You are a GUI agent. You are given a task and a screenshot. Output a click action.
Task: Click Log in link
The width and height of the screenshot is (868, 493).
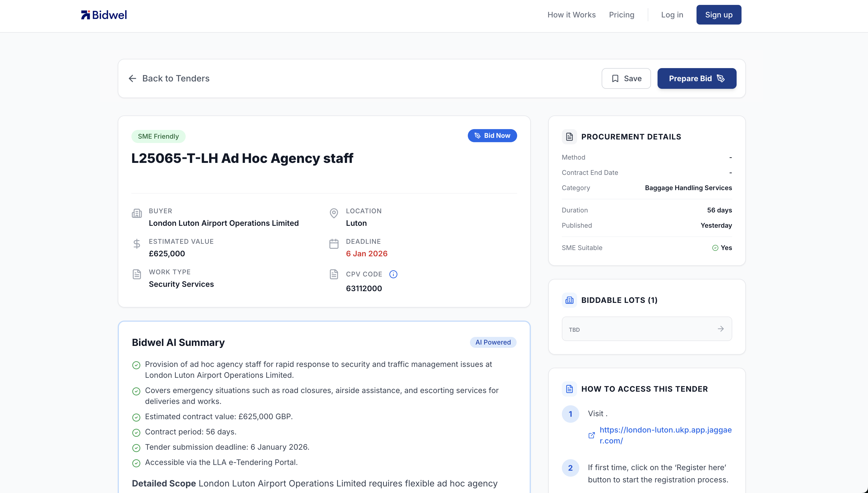click(672, 15)
